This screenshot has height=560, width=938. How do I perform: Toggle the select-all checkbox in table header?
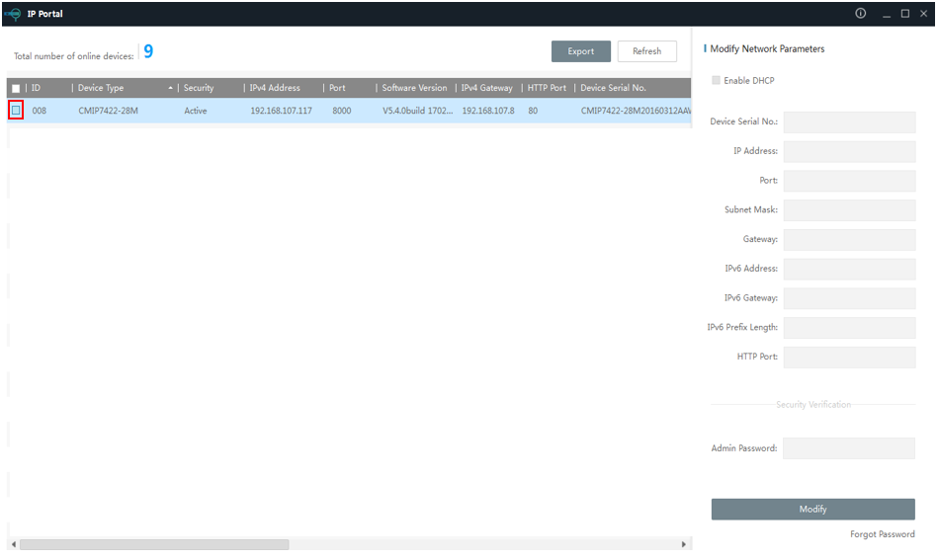pyautogui.click(x=16, y=88)
